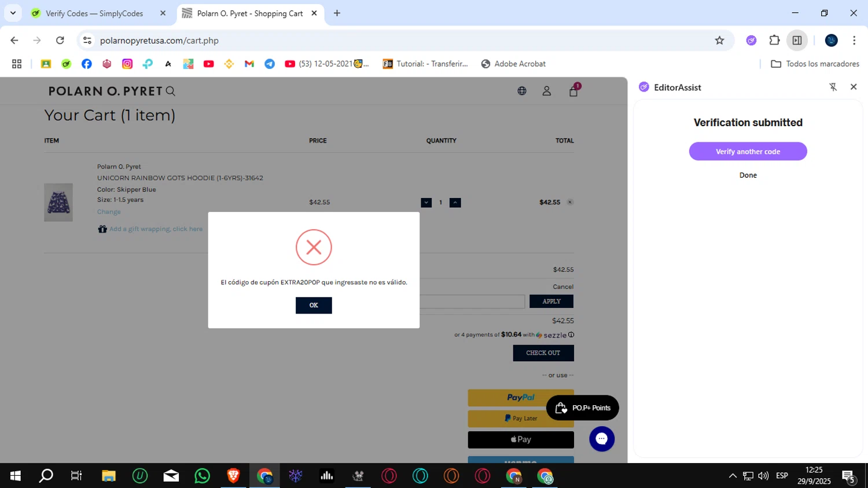Viewport: 868px width, 488px height.
Task: Open volume control in system tray
Action: (x=763, y=476)
